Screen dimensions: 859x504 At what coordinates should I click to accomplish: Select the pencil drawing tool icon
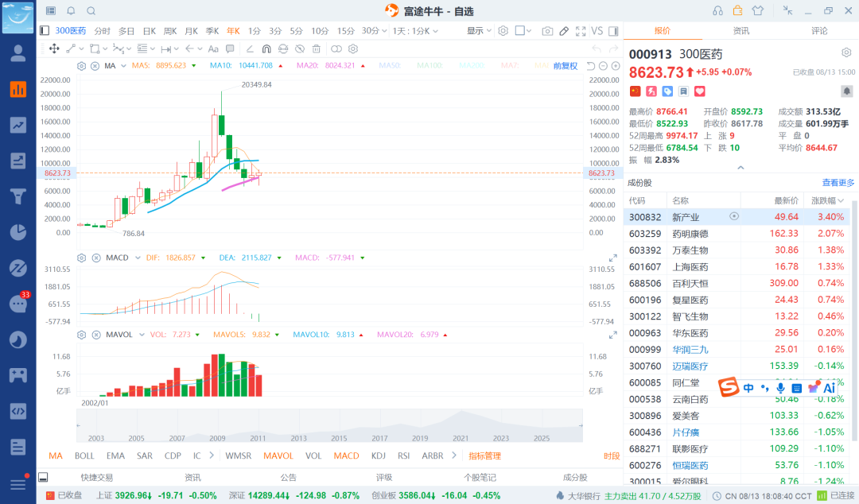(x=564, y=31)
